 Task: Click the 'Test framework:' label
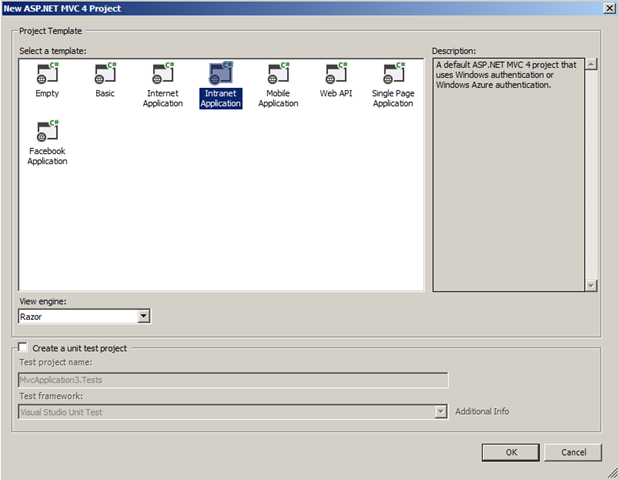(x=51, y=396)
